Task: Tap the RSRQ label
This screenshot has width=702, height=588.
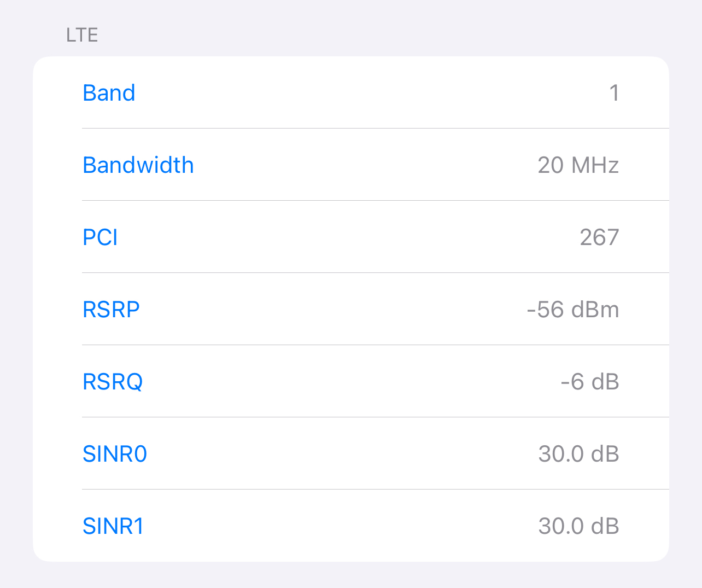Action: (113, 382)
